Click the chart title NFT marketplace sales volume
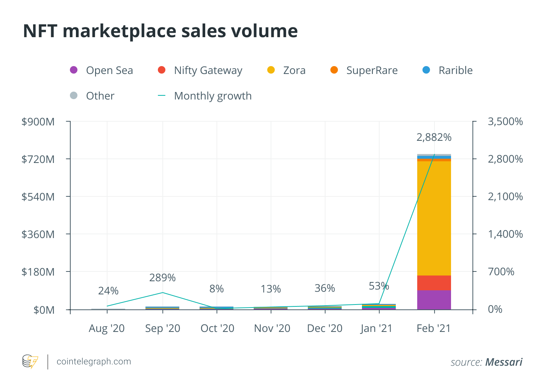The height and width of the screenshot is (392, 545). pos(160,31)
